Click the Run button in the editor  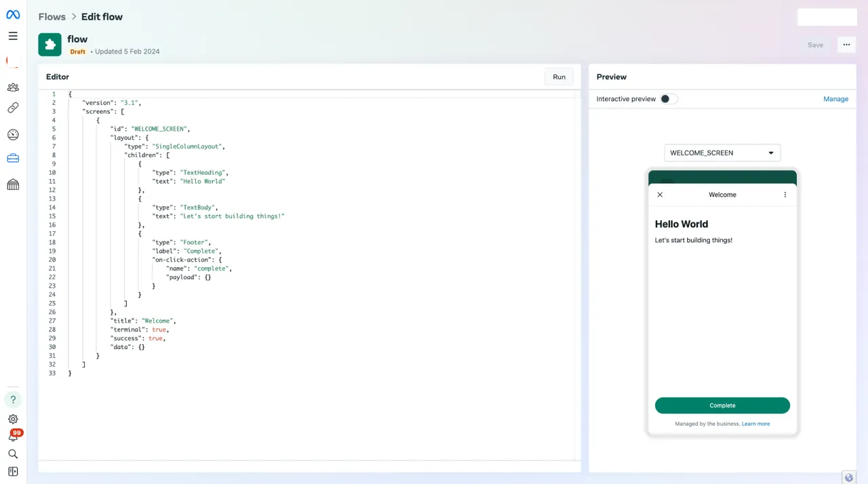[x=559, y=77]
